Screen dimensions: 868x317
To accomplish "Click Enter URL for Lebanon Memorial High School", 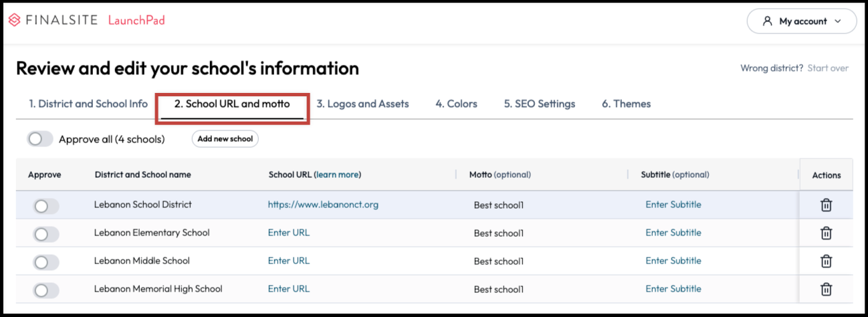I will coord(289,289).
